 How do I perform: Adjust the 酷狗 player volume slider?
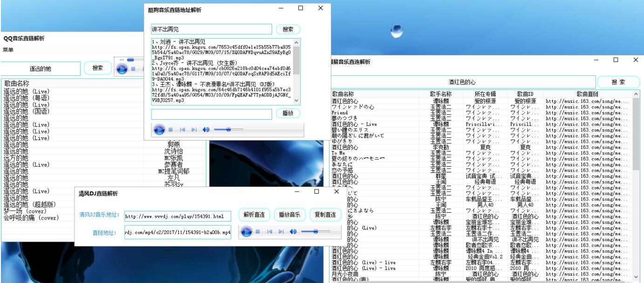coord(228,129)
